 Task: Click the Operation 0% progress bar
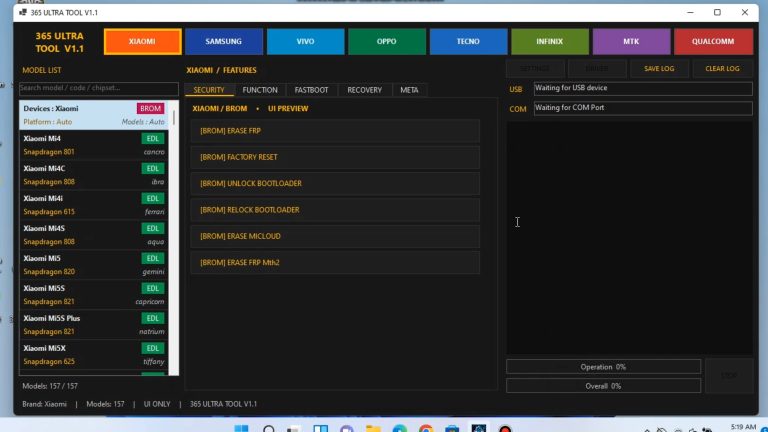click(603, 367)
